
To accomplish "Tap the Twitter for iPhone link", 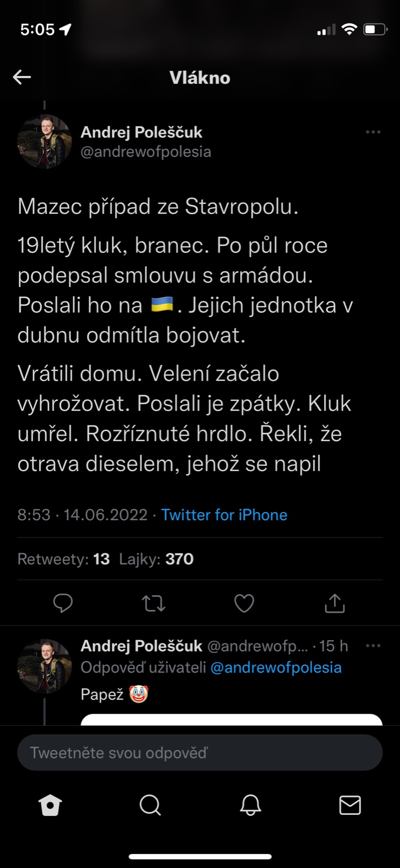I will click(224, 515).
